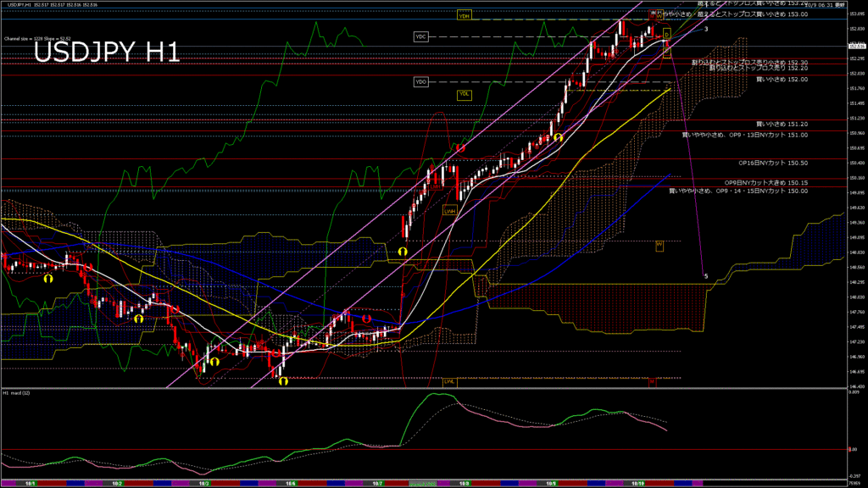Click the 06:31 更新 update timestamp

tap(829, 3)
